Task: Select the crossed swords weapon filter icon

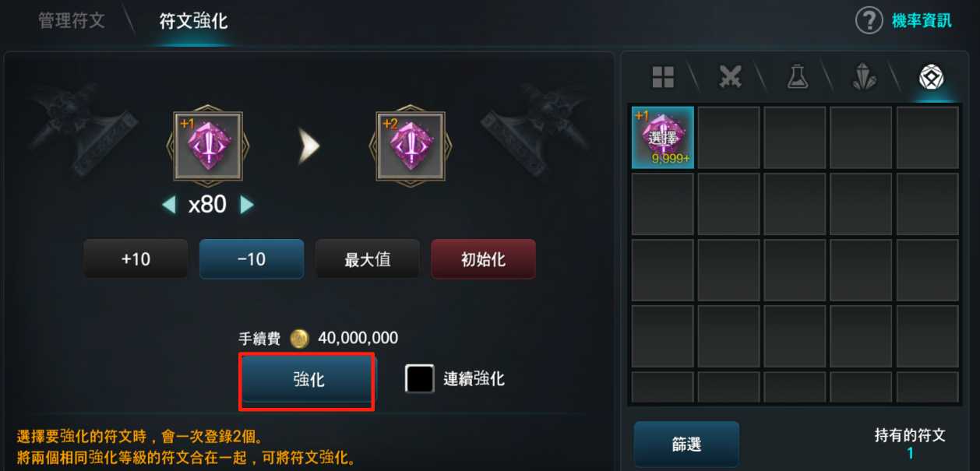Action: click(730, 76)
